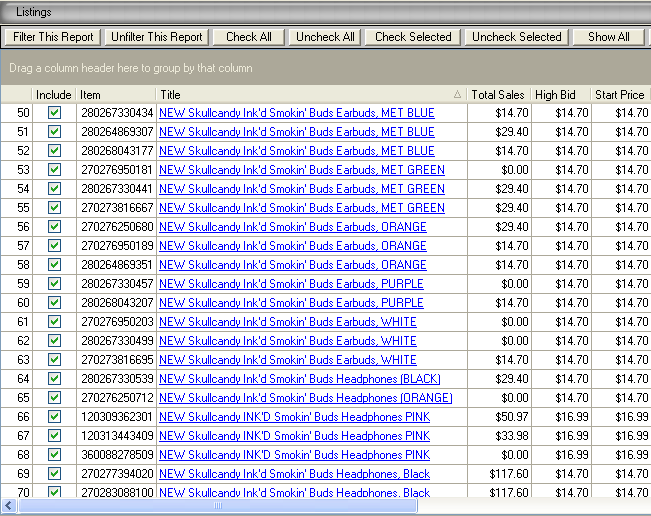This screenshot has width=651, height=516.
Task: Select Uncheck All button
Action: point(325,37)
